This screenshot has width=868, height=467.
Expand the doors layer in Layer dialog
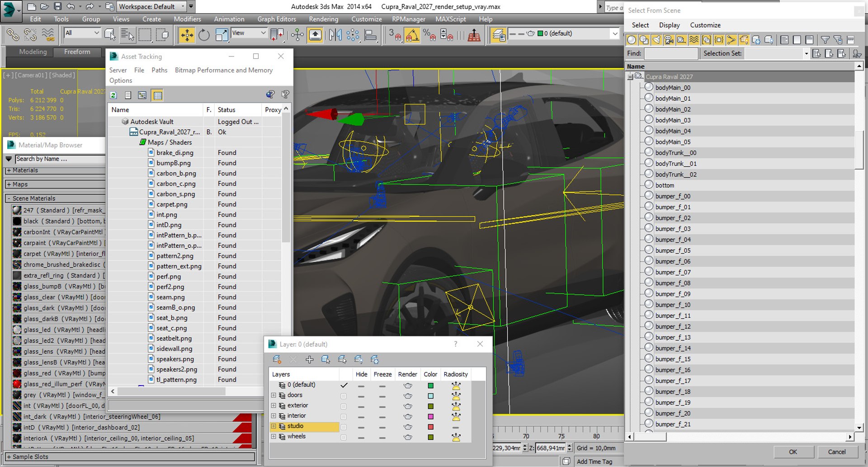tap(274, 395)
